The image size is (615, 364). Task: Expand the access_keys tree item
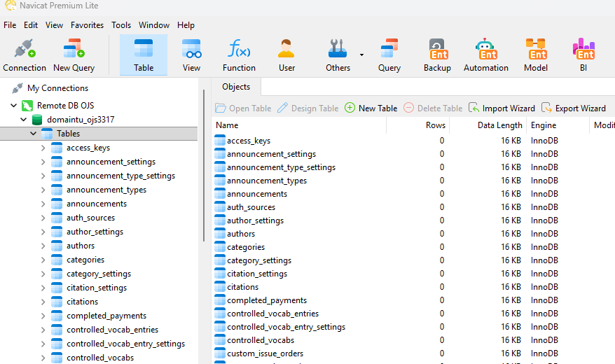coord(43,148)
